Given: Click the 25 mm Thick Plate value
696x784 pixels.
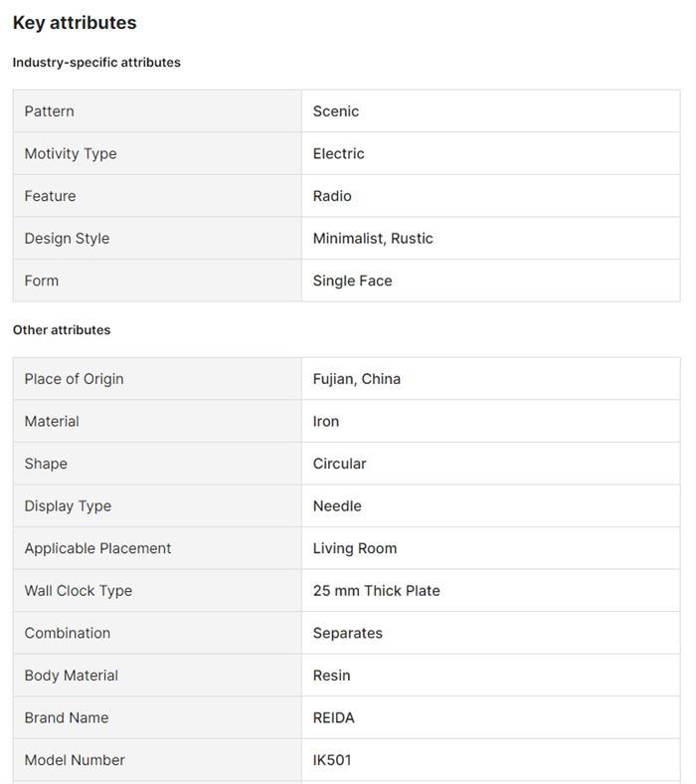Looking at the screenshot, I should point(377,591).
